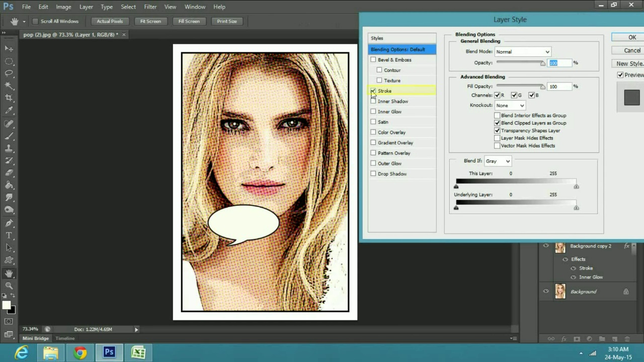
Task: Click the new adjustment layer icon
Action: pos(589,339)
